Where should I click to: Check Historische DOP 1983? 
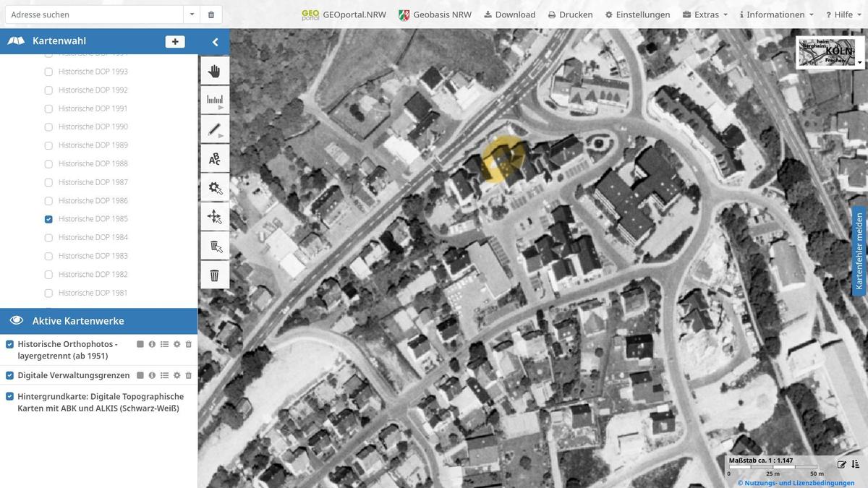48,256
